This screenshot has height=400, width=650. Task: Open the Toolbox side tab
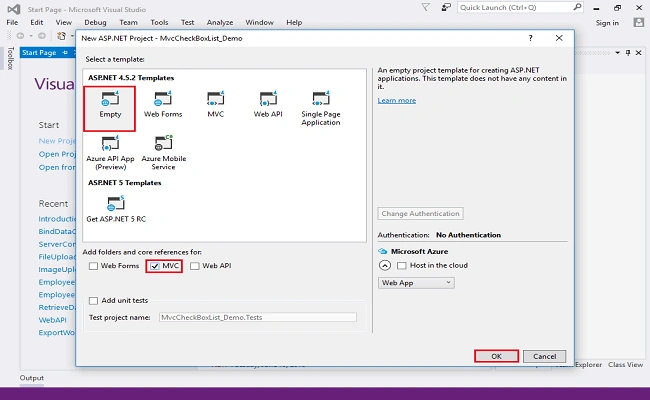coord(10,58)
